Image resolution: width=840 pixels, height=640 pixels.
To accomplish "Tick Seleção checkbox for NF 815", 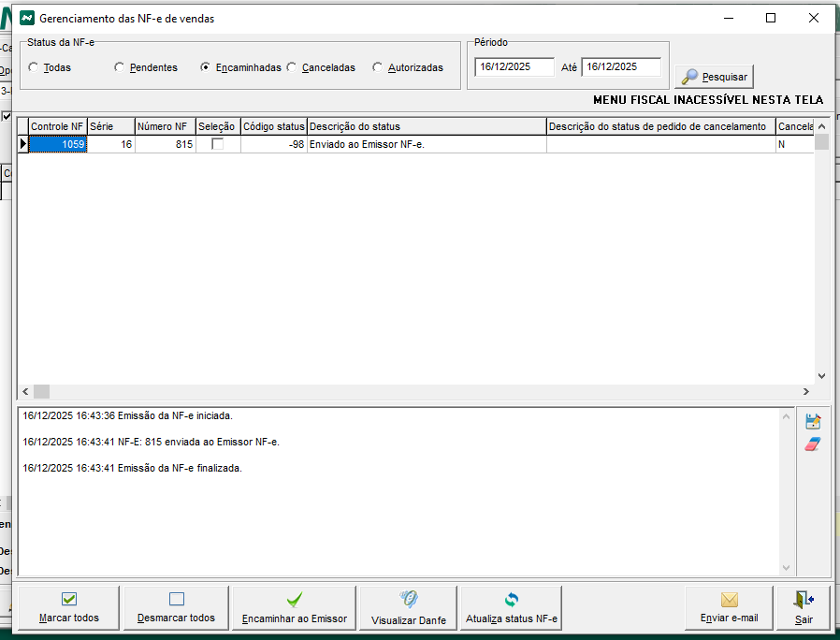I will pyautogui.click(x=218, y=144).
